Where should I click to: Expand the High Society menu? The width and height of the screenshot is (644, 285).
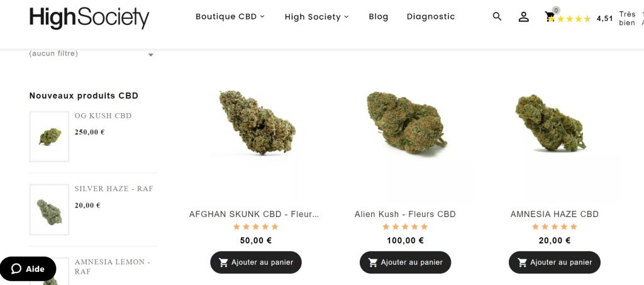click(317, 16)
